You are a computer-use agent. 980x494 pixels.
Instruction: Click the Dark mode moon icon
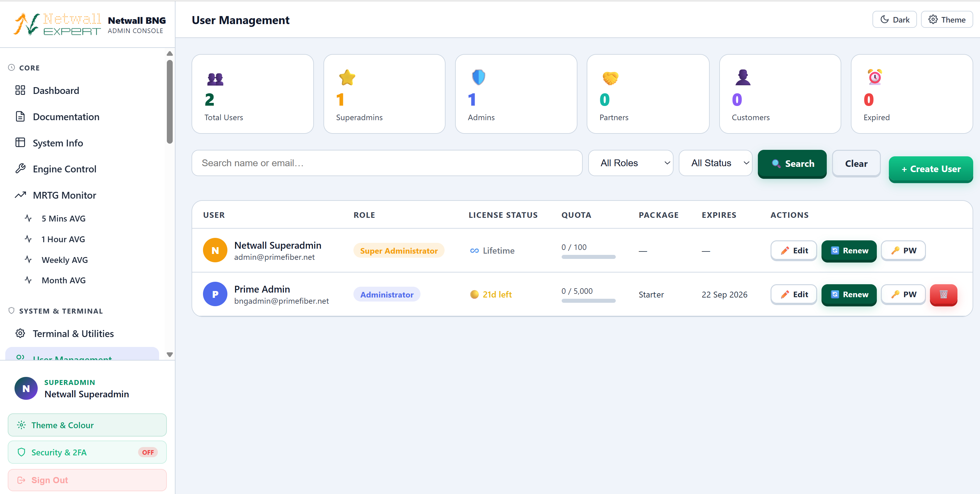[885, 19]
